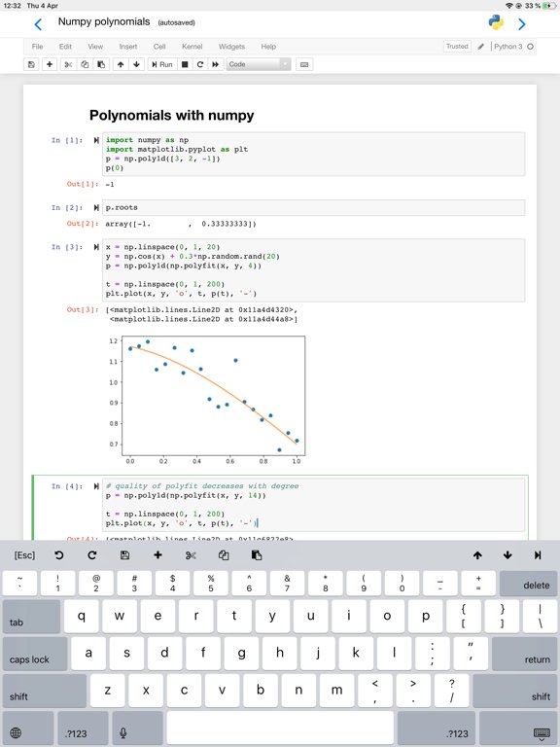Tap the [Esc] key

pyautogui.click(x=24, y=555)
